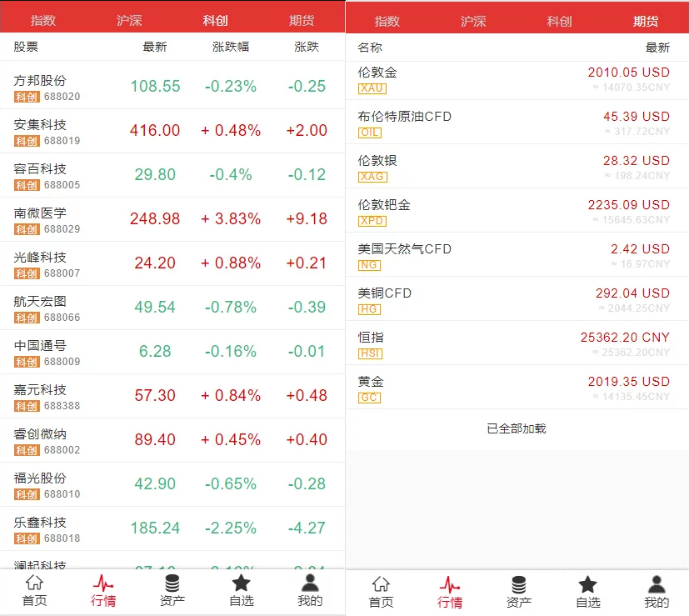The image size is (689, 616).
Task: Tap the 首页 home icon on the 科创 stock screen
Action: 34,583
